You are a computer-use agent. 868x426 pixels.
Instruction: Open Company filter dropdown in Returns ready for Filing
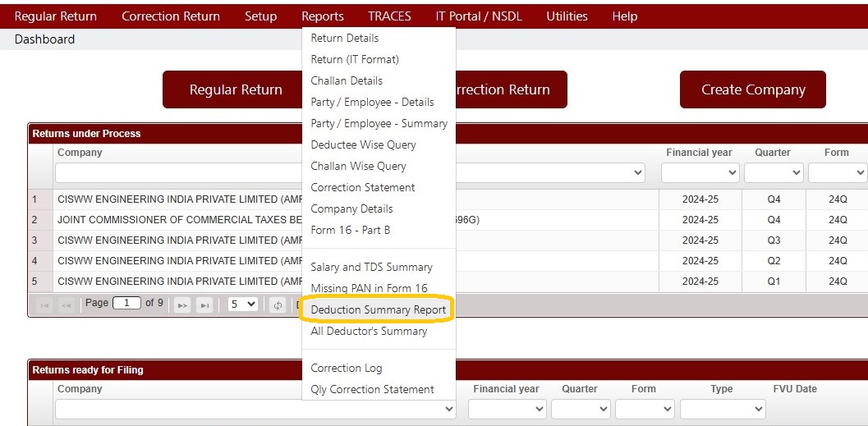tap(255, 410)
